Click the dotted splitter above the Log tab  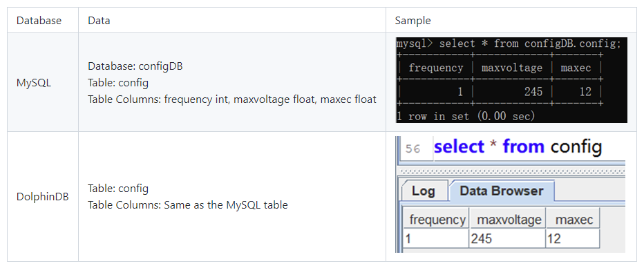coord(512,171)
